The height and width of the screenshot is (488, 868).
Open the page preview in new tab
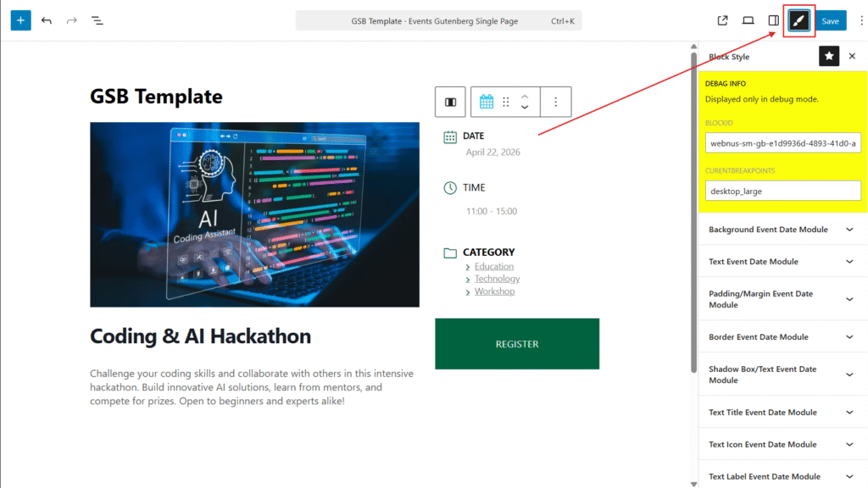(x=722, y=20)
